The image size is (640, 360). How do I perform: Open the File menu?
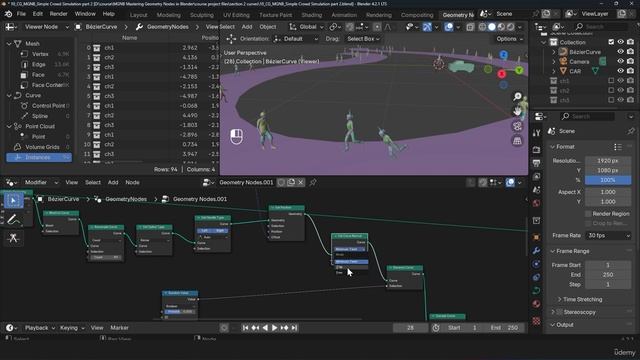coord(21,14)
